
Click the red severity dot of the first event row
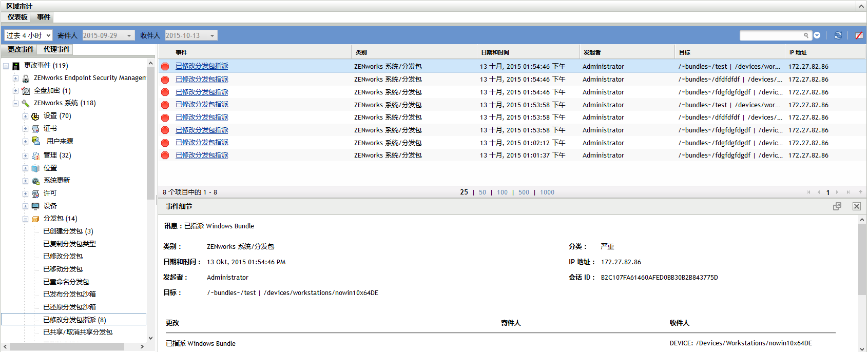165,67
